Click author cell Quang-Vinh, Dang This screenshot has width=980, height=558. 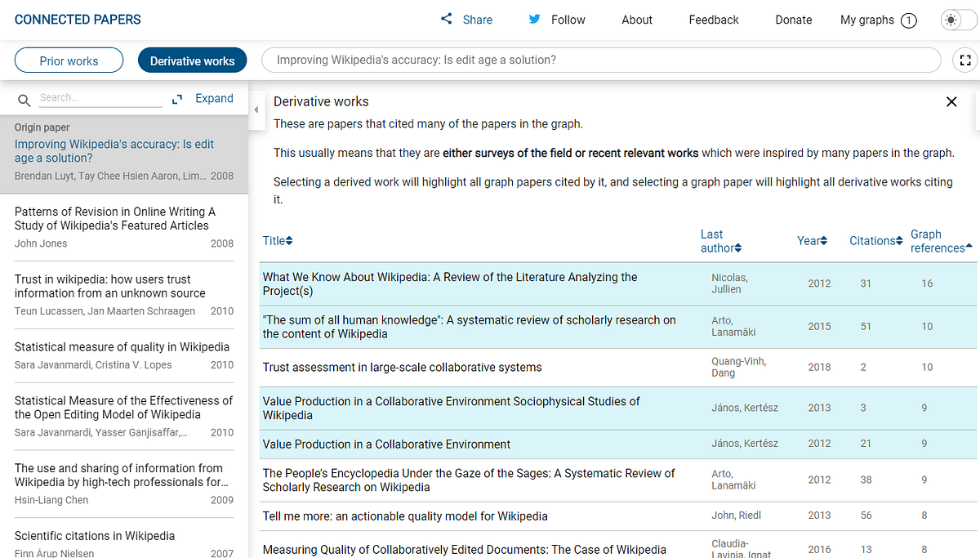click(739, 367)
